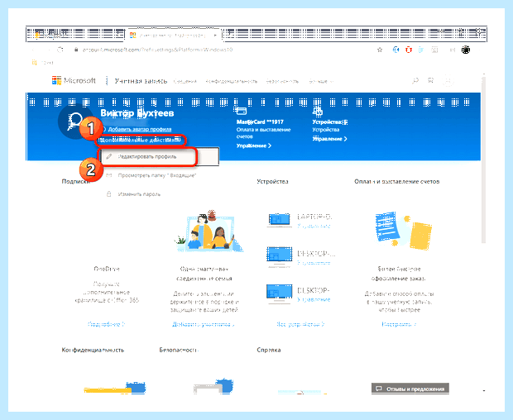The height and width of the screenshot is (420, 513).
Task: Click the Настроить link under billing
Action: click(x=399, y=324)
